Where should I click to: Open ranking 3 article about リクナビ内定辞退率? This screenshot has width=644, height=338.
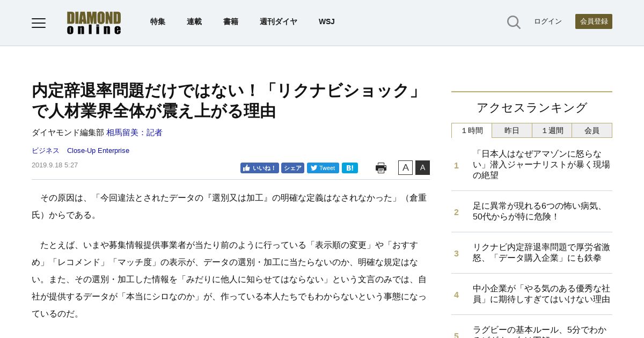541,252
